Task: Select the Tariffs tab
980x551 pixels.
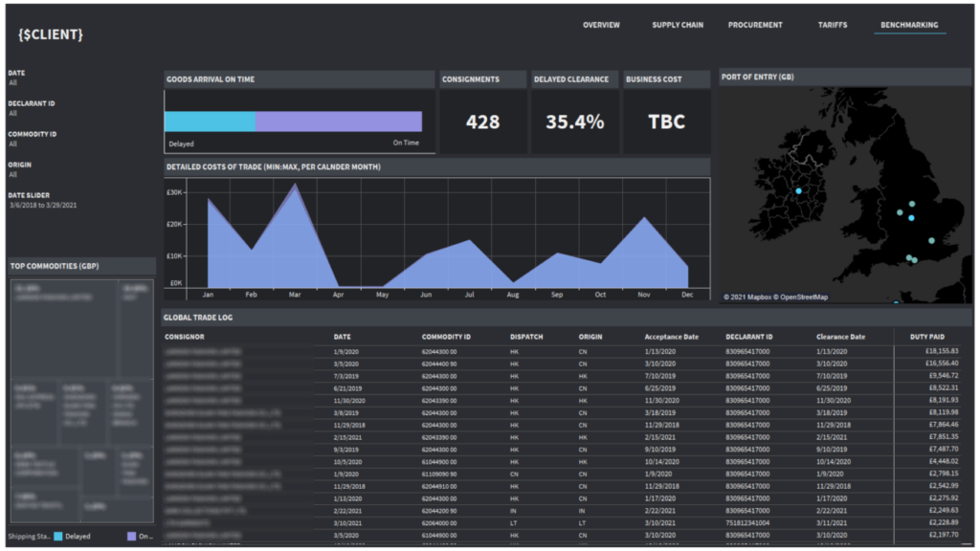Action: pyautogui.click(x=833, y=25)
